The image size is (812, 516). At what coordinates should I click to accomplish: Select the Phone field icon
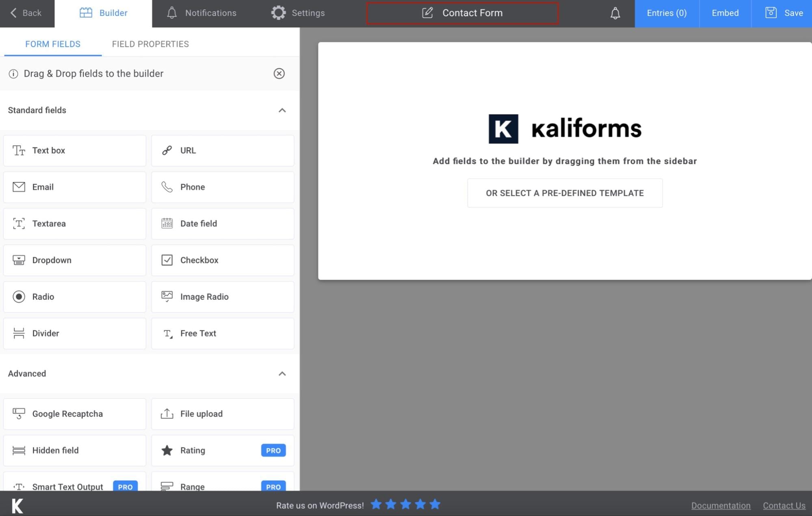coord(167,187)
